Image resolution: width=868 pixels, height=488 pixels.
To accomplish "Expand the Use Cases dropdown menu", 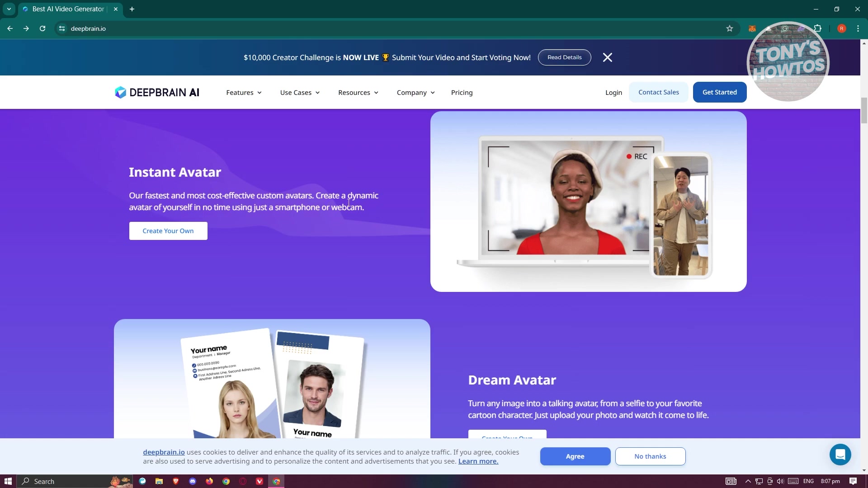I will pyautogui.click(x=300, y=93).
